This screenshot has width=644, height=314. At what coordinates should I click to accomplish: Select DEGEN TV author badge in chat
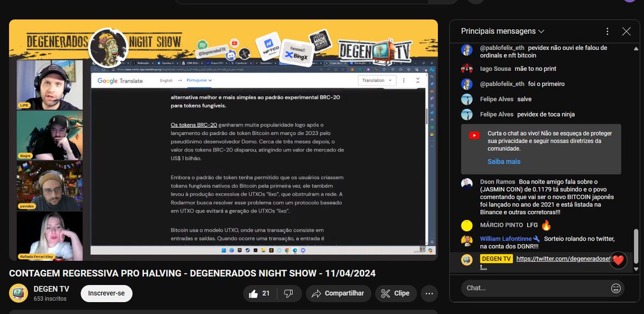(496, 259)
